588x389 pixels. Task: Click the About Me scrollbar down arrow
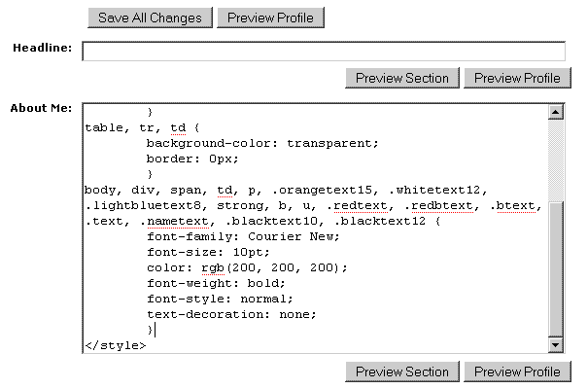(x=556, y=344)
